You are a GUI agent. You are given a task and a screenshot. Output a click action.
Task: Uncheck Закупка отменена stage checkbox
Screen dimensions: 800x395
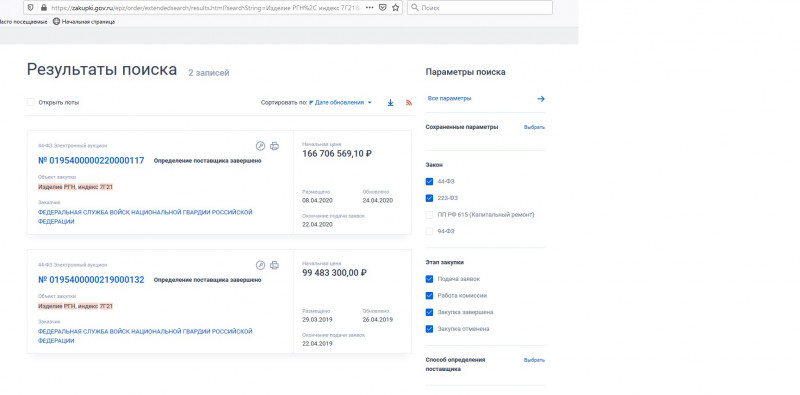click(429, 329)
